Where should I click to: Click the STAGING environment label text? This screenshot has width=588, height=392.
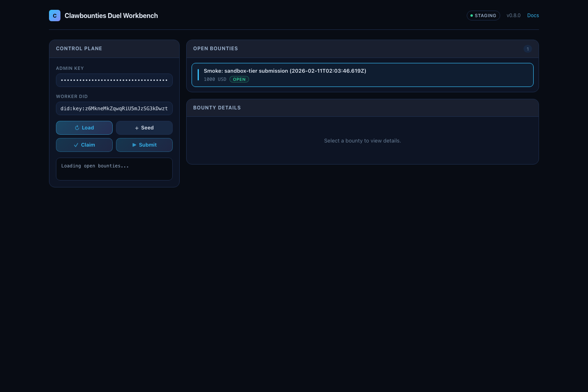pyautogui.click(x=486, y=16)
